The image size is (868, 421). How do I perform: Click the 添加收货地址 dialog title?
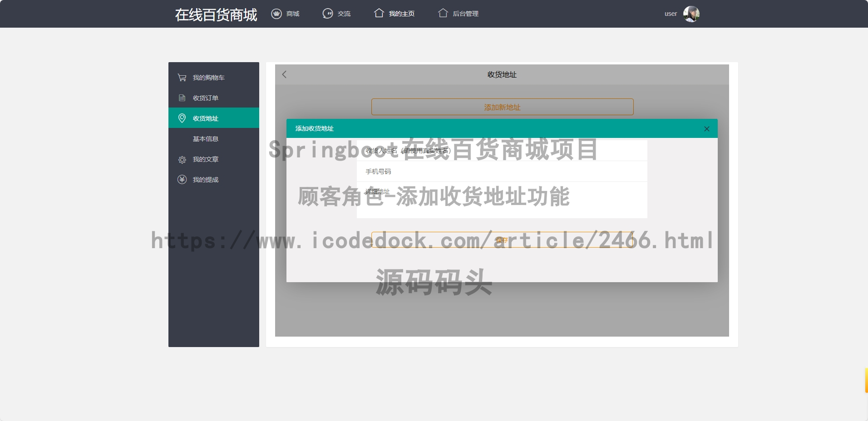click(315, 128)
